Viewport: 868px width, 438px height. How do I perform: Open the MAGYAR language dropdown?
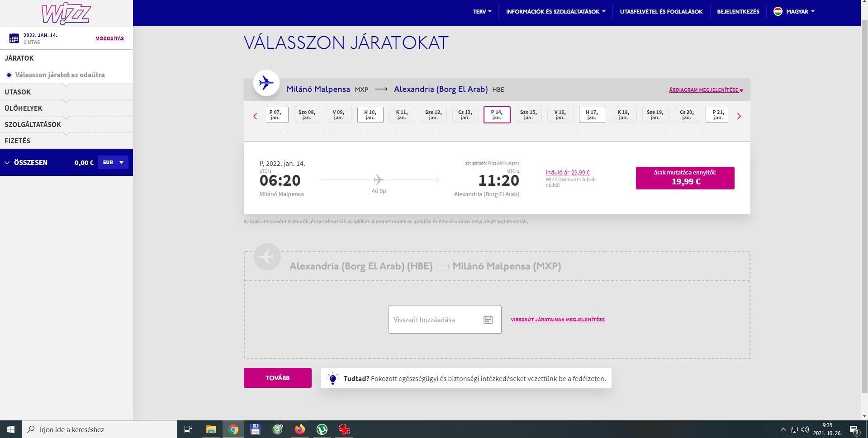coord(800,12)
